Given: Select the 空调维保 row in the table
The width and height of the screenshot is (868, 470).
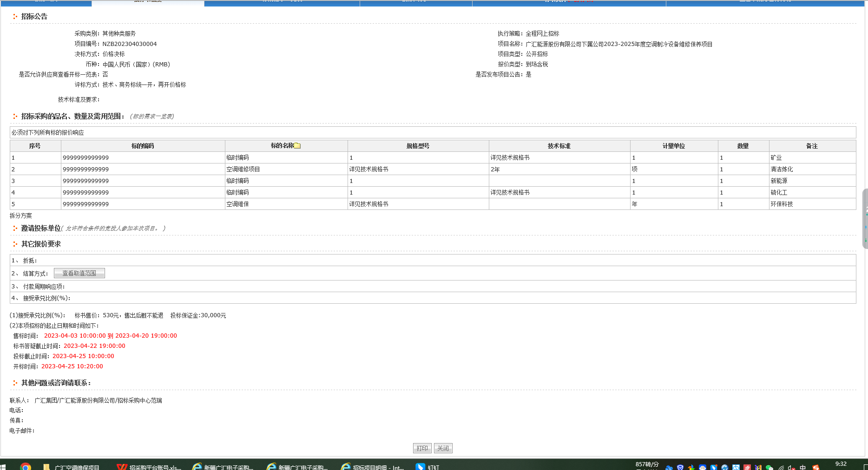Looking at the screenshot, I should 237,204.
